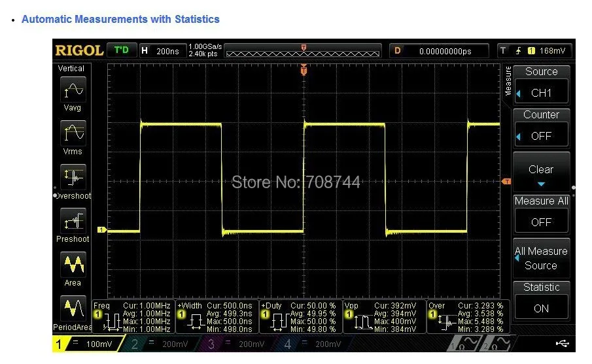Click the source 1 waveform generator icon
The image size is (592, 364).
tap(463, 344)
